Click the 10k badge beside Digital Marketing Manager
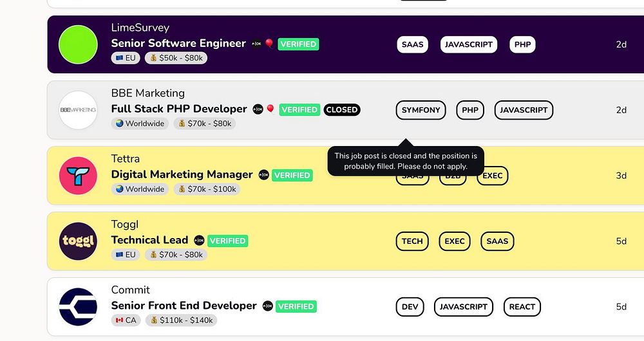Image resolution: width=644 pixels, height=341 pixels. [264, 175]
